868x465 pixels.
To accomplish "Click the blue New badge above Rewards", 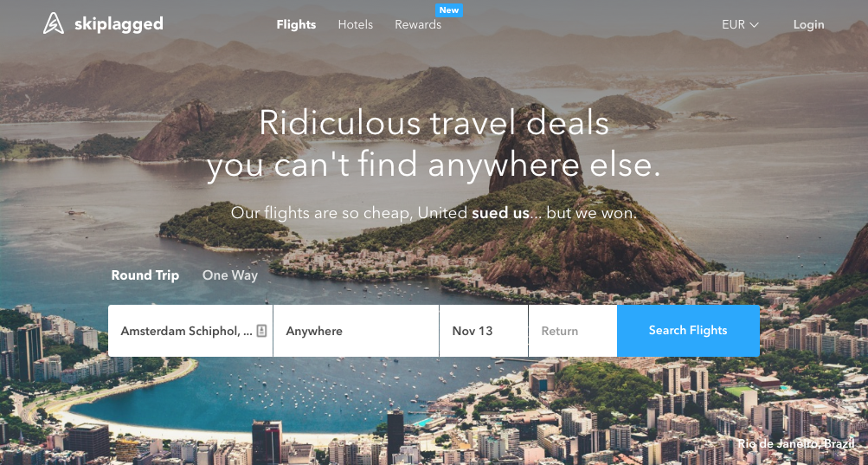I will [449, 10].
